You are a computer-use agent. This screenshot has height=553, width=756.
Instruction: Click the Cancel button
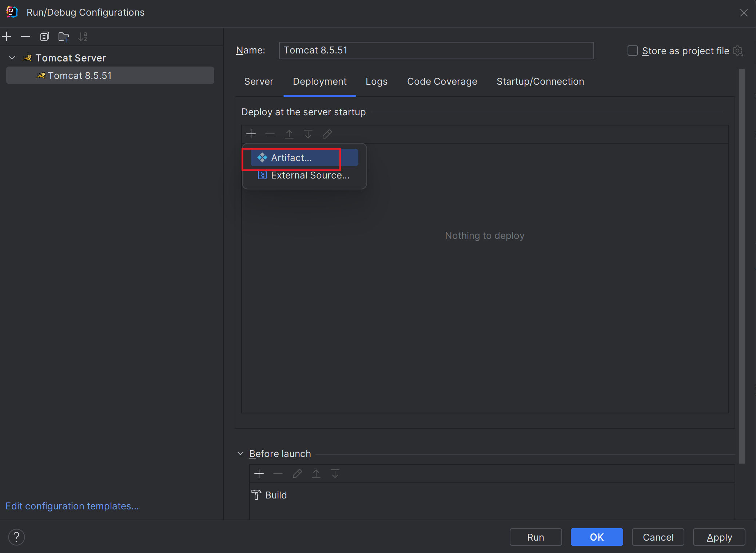click(x=658, y=537)
